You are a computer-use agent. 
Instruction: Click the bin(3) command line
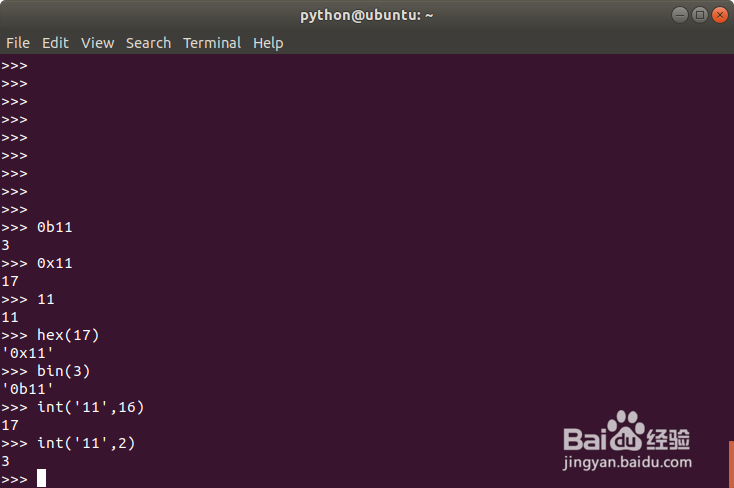click(64, 371)
